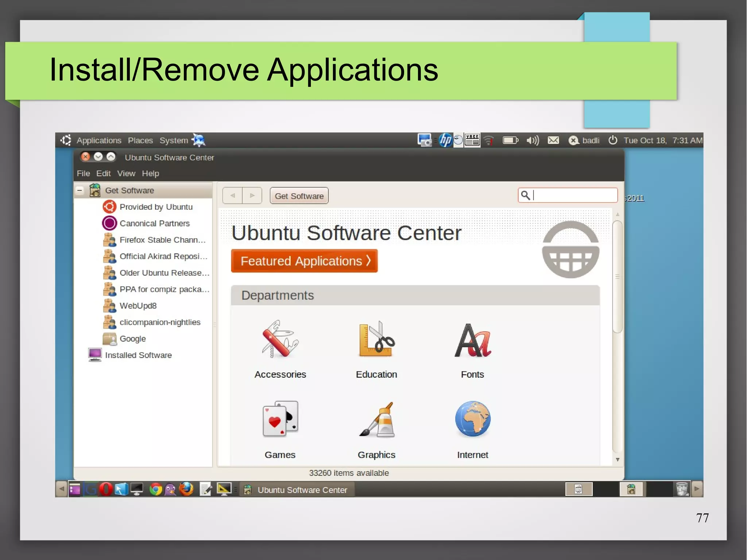Open the badli user menu
Screen dimensions: 747x560
tap(584, 140)
